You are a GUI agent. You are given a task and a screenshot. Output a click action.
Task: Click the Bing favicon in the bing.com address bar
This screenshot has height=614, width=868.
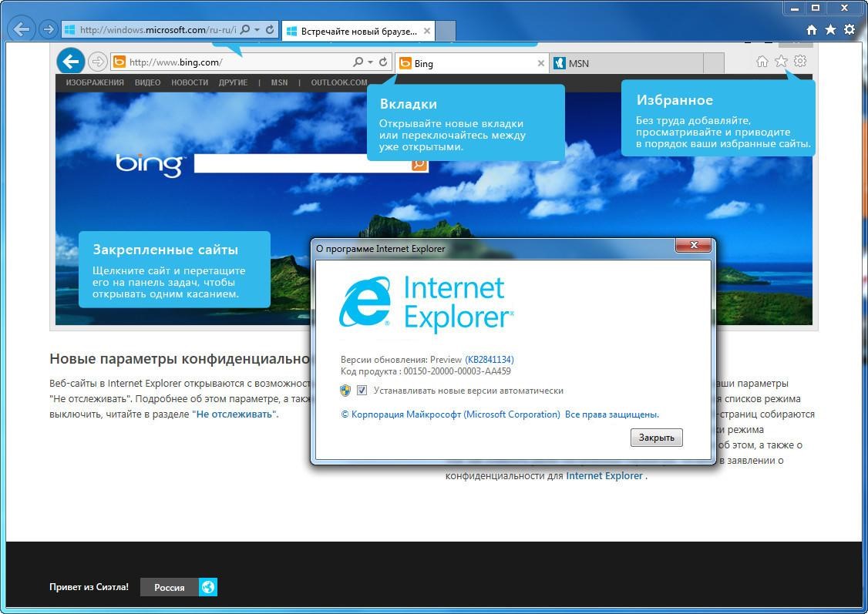[119, 62]
